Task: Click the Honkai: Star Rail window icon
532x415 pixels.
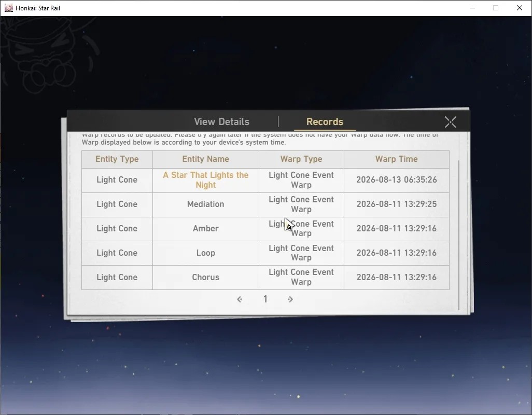Action: point(8,8)
